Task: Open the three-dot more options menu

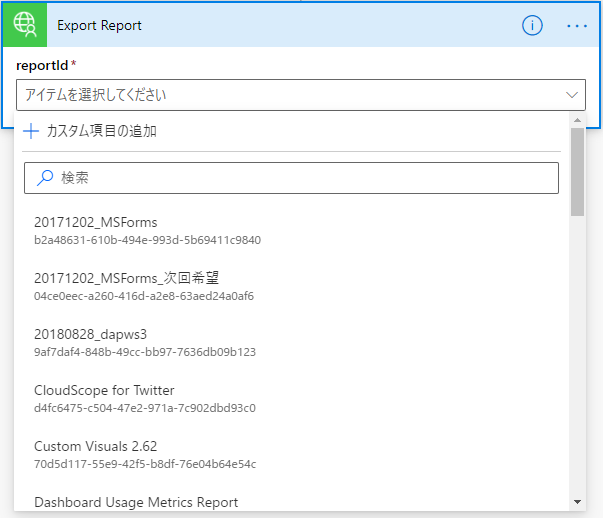Action: 577,26
